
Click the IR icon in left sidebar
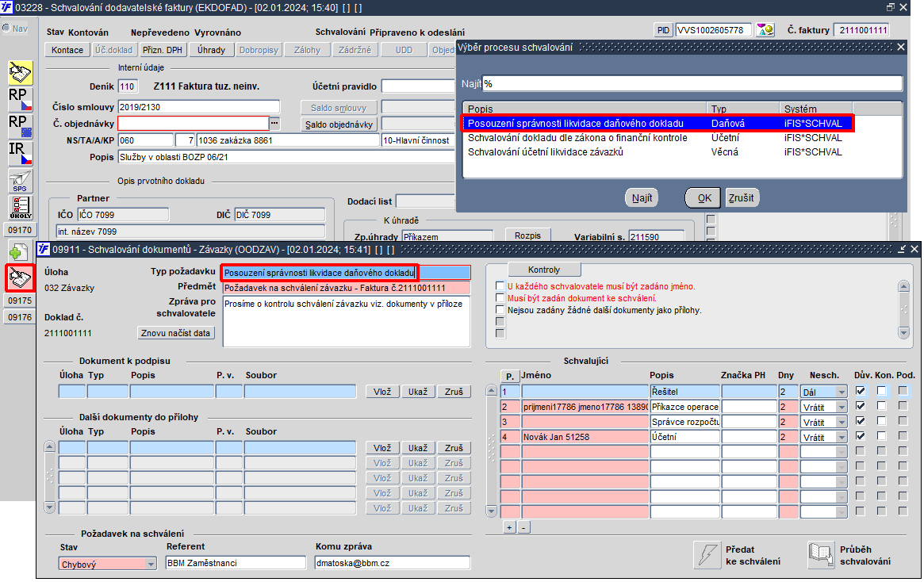click(21, 154)
